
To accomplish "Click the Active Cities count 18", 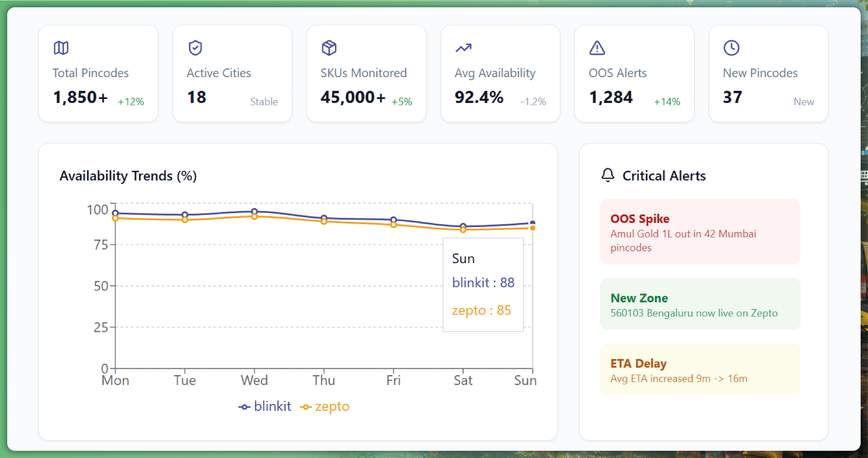I will 197,97.
